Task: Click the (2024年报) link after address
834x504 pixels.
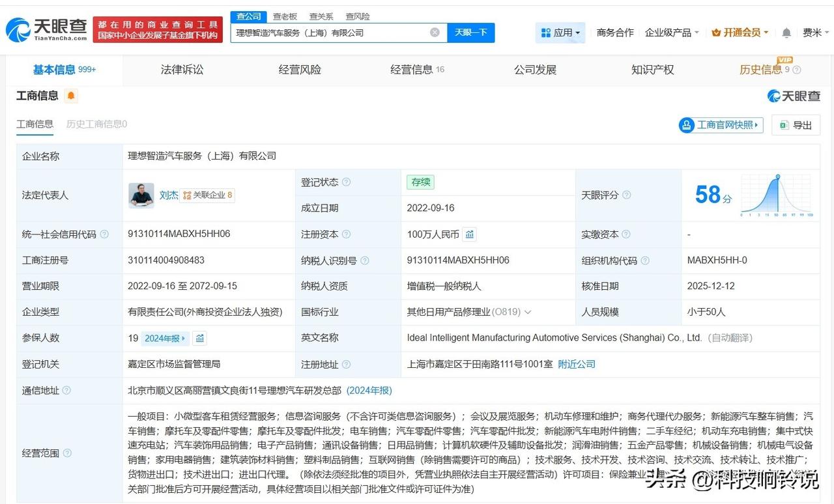Action: point(369,390)
